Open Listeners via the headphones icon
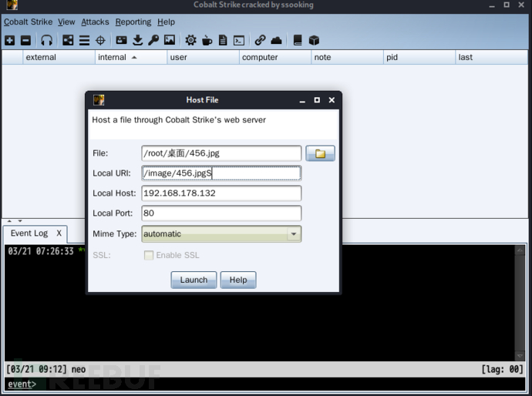The width and height of the screenshot is (532, 396). pos(46,40)
